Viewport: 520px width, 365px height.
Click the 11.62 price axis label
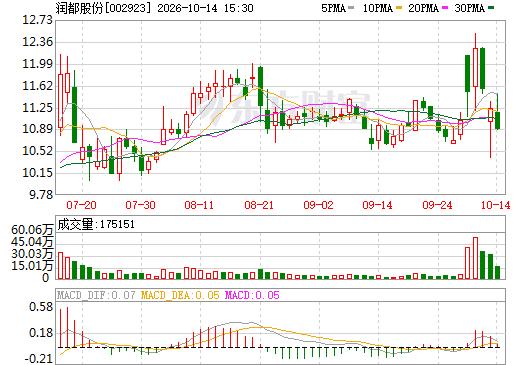(37, 86)
